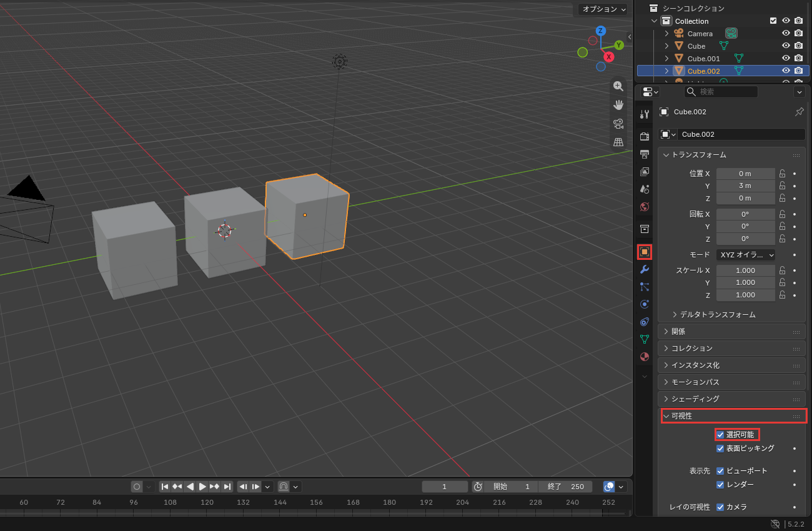Open the Output properties tab

click(x=645, y=154)
